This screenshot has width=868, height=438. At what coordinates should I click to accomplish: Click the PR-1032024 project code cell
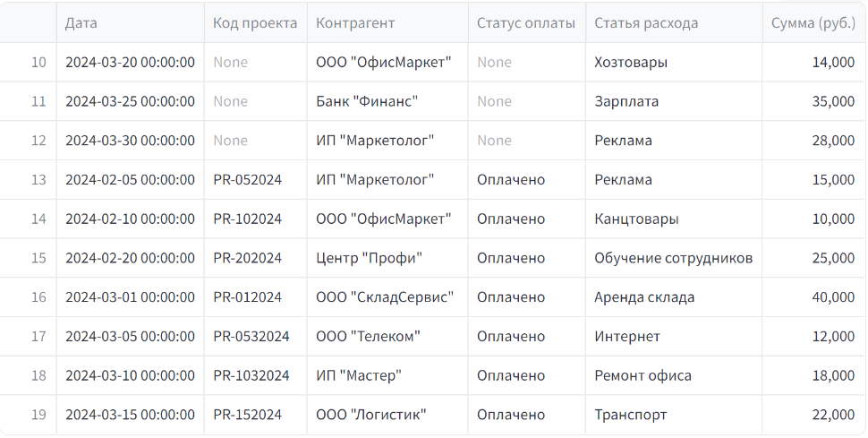pos(255,375)
